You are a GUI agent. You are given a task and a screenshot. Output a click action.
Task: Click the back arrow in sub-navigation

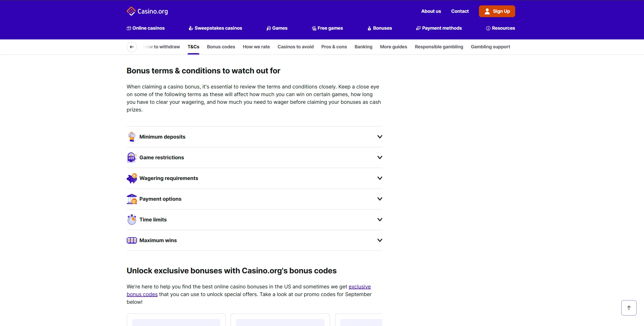point(132,47)
